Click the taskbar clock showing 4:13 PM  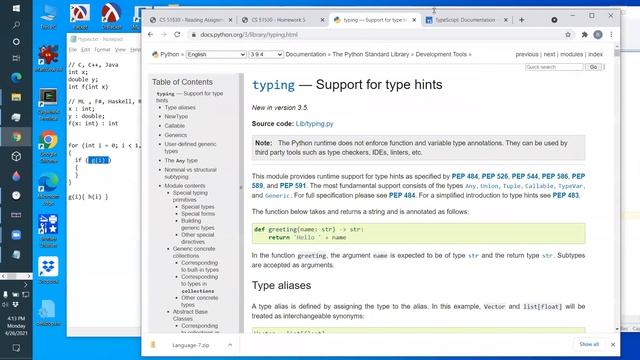tap(16, 326)
